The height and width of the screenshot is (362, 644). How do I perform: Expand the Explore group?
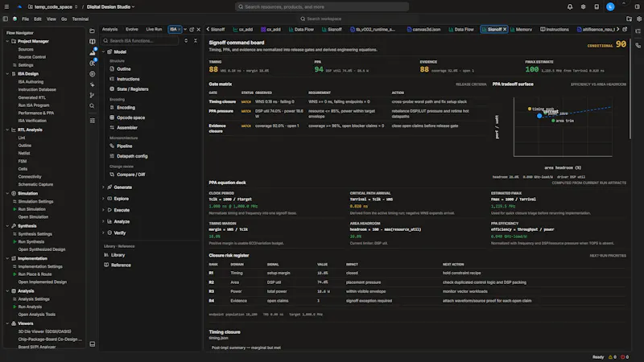point(104,199)
